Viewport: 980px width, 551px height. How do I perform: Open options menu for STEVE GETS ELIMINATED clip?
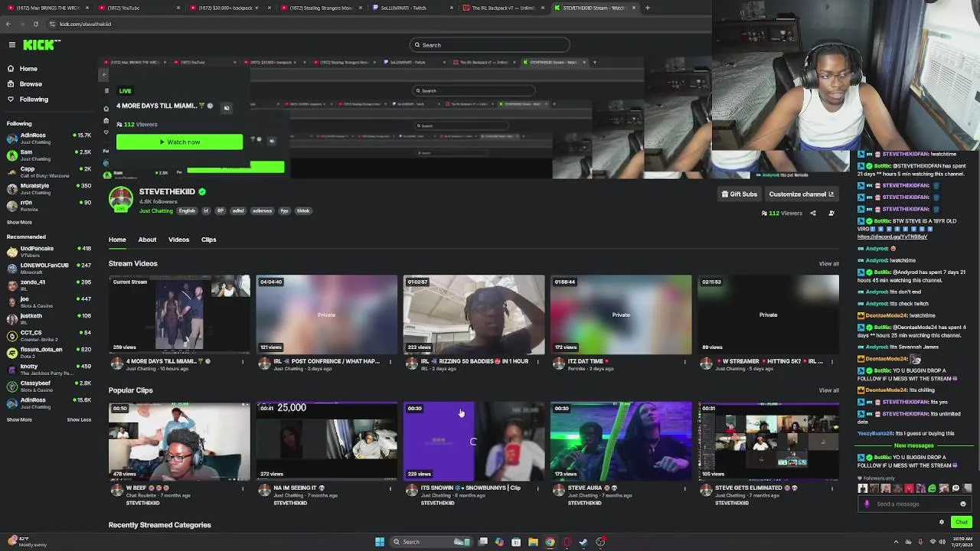[x=832, y=489]
